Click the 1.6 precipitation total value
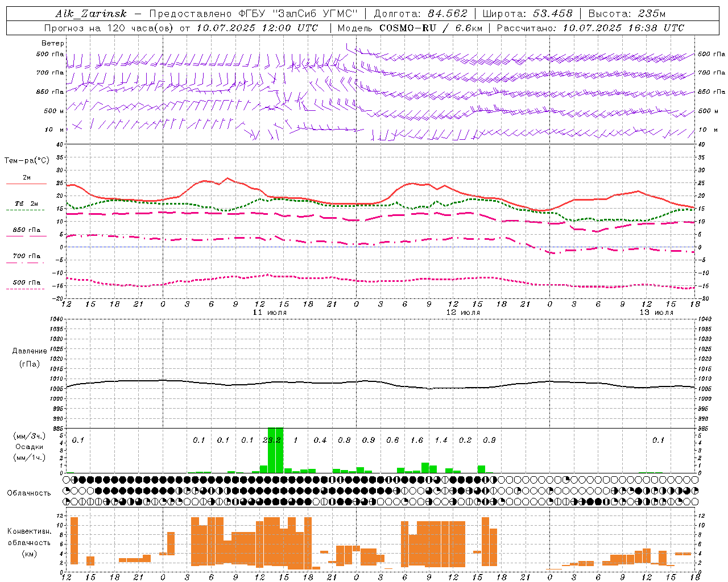This screenshot has width=728, height=582. tap(417, 440)
